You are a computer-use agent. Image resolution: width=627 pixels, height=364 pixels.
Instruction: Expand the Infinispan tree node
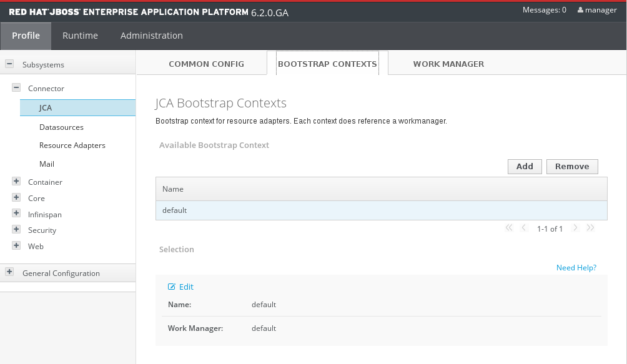tap(16, 214)
